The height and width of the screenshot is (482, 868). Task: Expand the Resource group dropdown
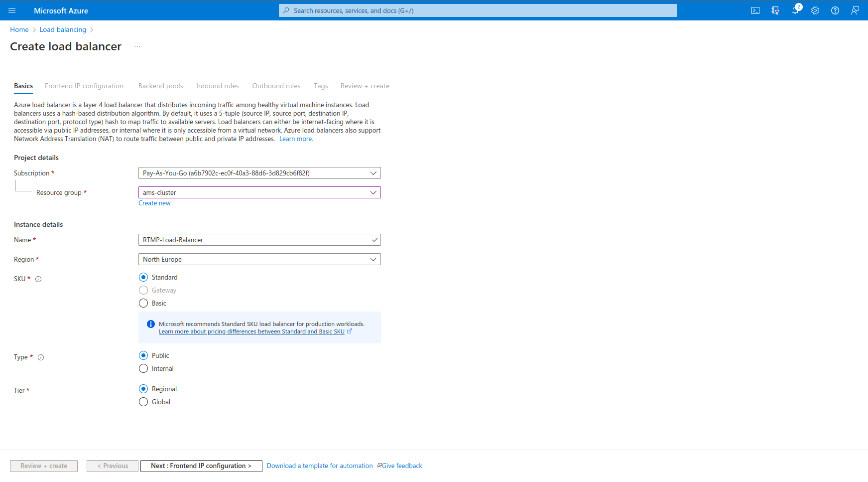(x=259, y=192)
